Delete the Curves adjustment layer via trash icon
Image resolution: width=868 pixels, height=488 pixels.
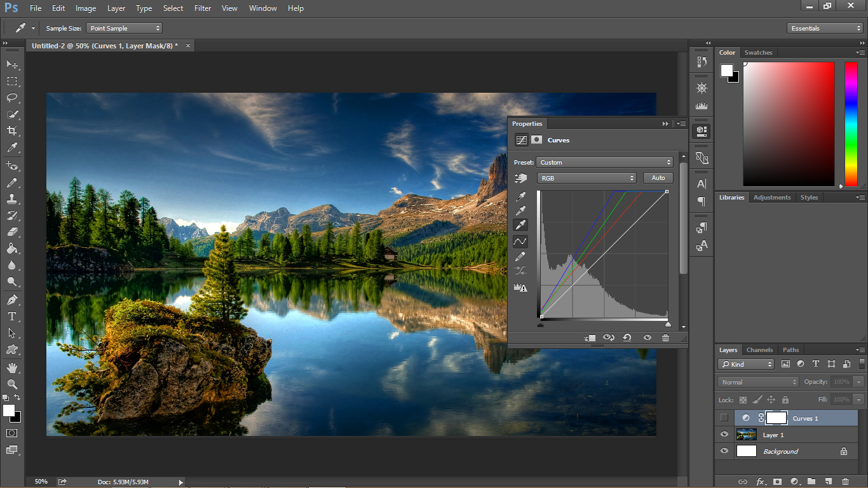(x=665, y=338)
